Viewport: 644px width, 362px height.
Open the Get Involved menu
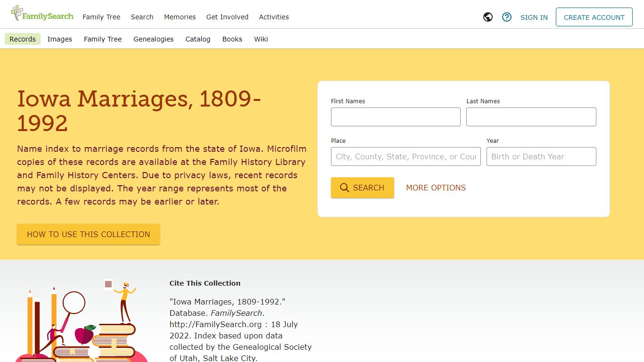pyautogui.click(x=227, y=17)
